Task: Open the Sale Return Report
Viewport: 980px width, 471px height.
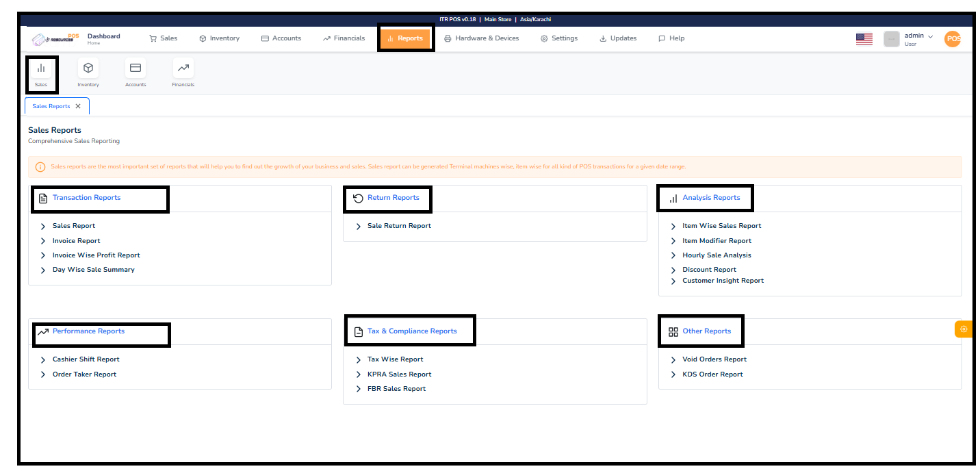Action: tap(400, 225)
